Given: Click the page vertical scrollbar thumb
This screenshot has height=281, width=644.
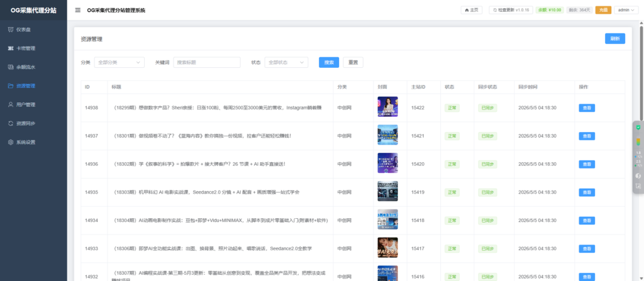Looking at the screenshot, I should (641, 74).
